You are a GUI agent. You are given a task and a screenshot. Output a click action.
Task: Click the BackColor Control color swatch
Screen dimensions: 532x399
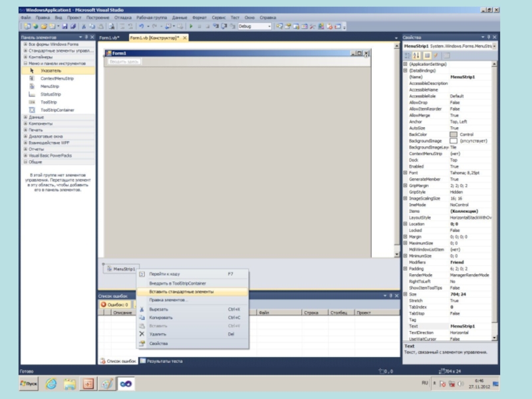pyautogui.click(x=454, y=134)
